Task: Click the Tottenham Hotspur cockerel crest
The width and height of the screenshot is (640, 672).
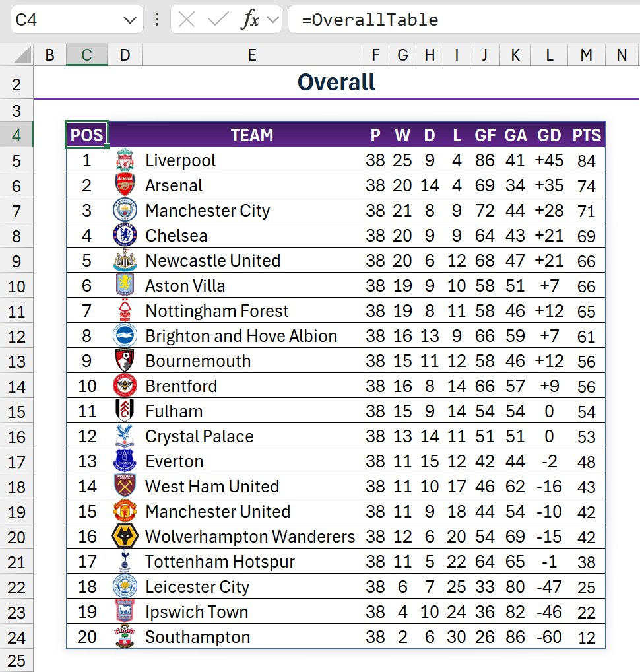Action: click(x=125, y=562)
